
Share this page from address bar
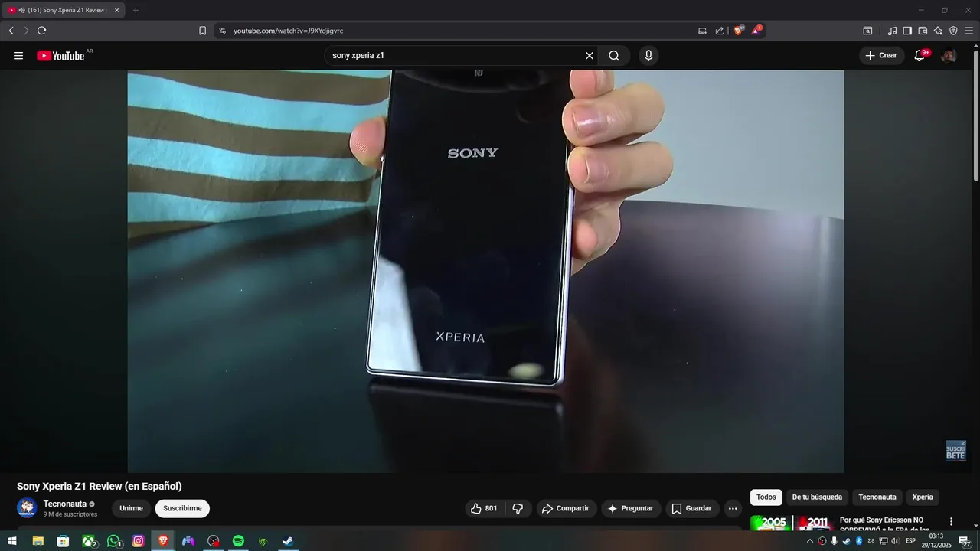[x=720, y=31]
